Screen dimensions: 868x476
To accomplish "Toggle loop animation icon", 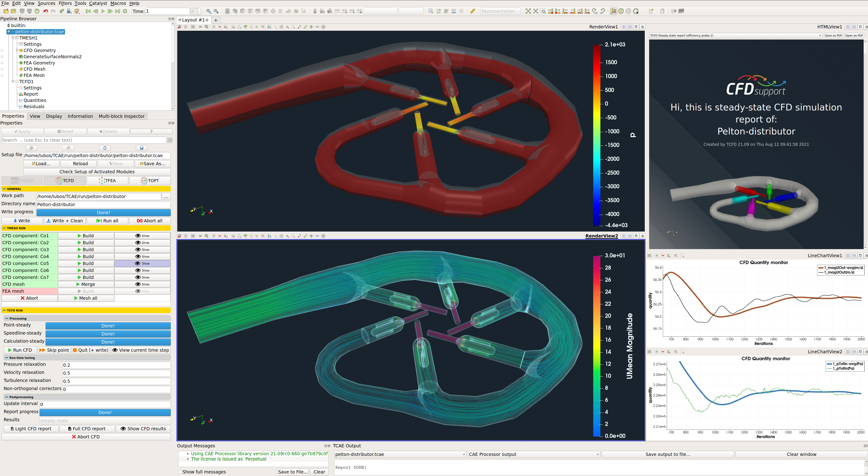I will point(125,11).
